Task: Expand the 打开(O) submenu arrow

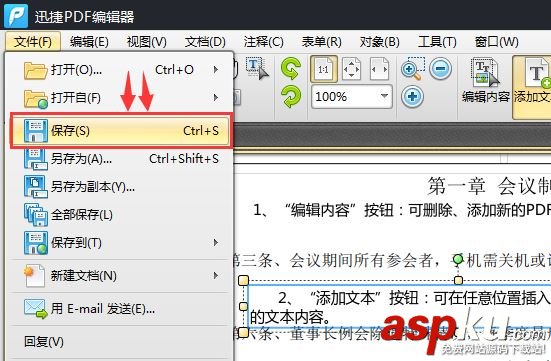Action: (216, 70)
